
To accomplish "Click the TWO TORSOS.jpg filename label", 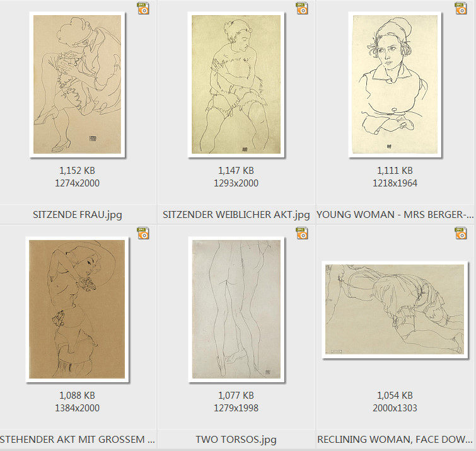I will pyautogui.click(x=236, y=439).
